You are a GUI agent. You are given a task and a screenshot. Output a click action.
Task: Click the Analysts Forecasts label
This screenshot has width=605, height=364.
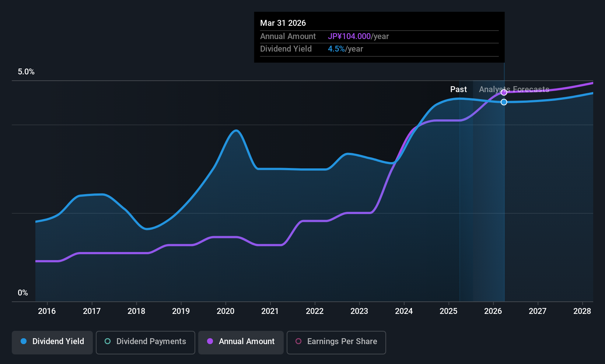(514, 89)
